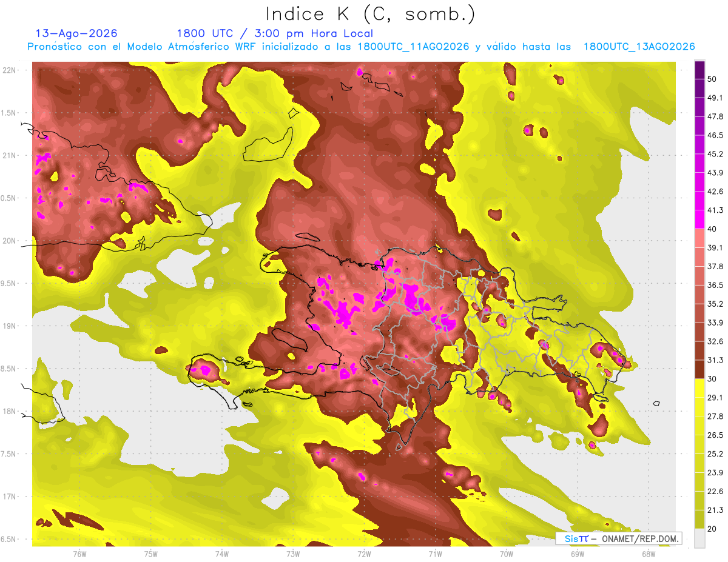Viewport: 728px width, 562px height.
Task: Click the 70W longitude axis label
Action: pyautogui.click(x=506, y=554)
